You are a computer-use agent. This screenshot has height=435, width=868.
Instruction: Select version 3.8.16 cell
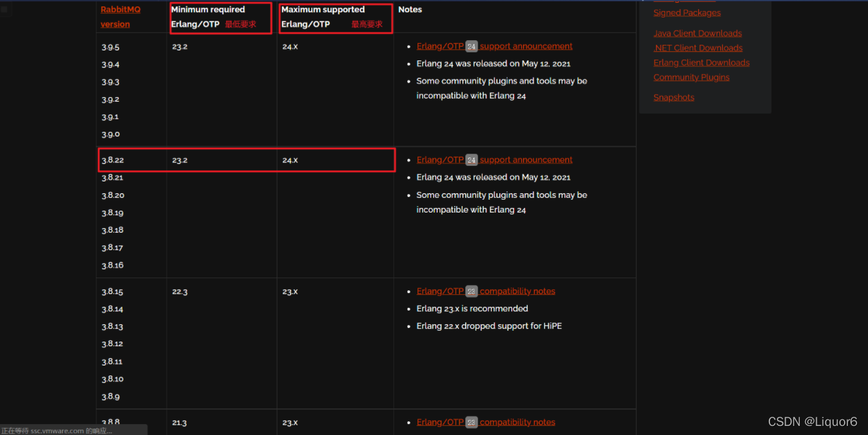pyautogui.click(x=112, y=265)
